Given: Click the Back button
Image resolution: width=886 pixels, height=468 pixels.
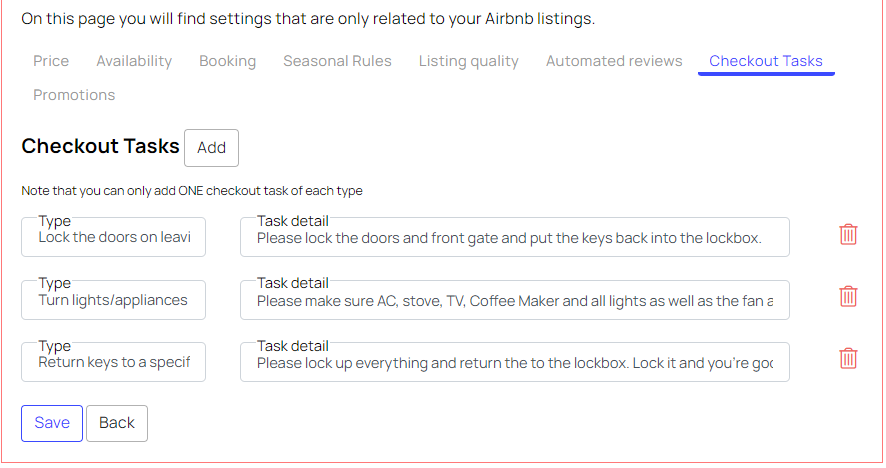Looking at the screenshot, I should point(117,423).
